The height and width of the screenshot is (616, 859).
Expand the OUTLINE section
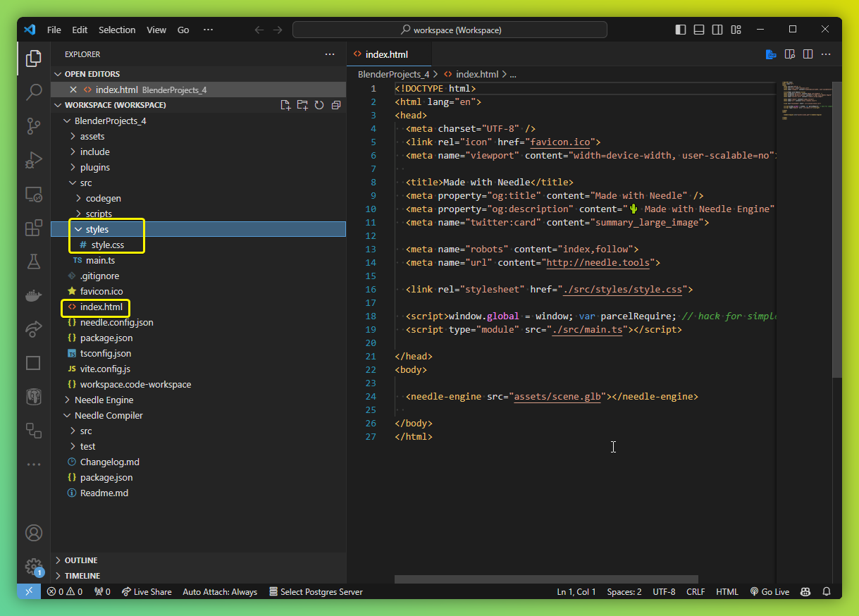pos(81,560)
